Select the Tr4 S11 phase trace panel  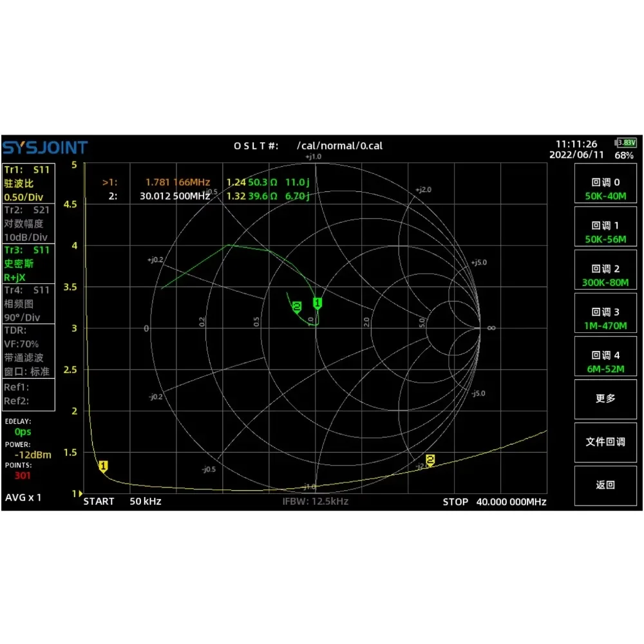(28, 303)
